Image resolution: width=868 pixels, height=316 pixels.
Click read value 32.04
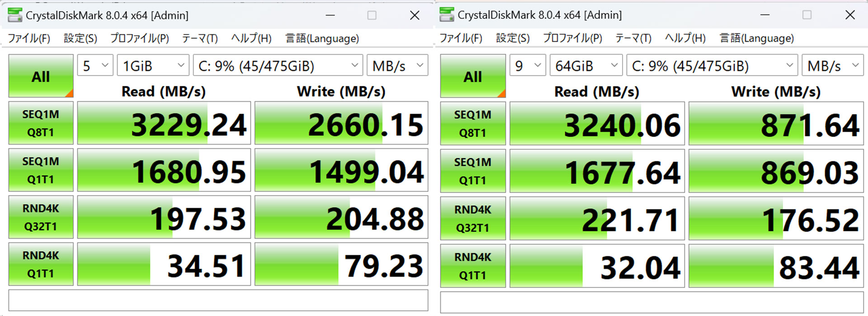[x=597, y=266]
